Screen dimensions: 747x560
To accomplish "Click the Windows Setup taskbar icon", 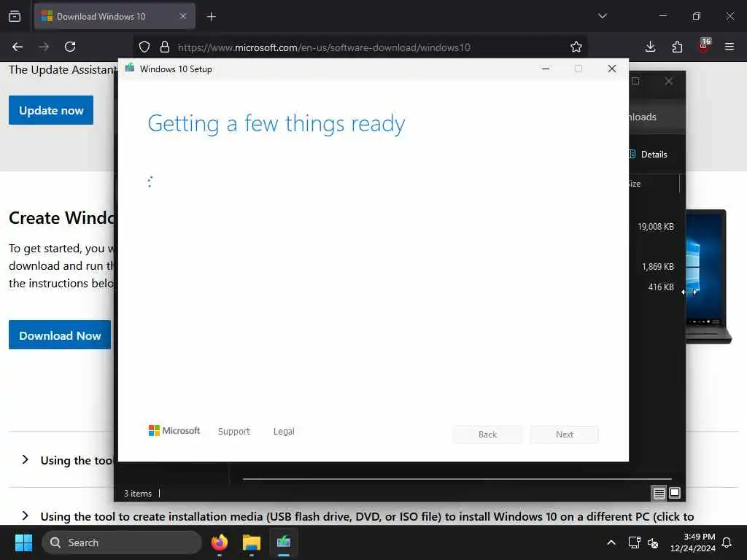I will 284,542.
